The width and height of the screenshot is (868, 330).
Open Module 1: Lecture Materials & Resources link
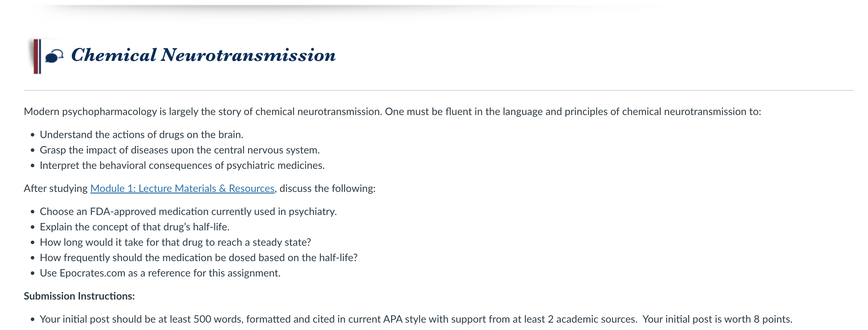[182, 188]
